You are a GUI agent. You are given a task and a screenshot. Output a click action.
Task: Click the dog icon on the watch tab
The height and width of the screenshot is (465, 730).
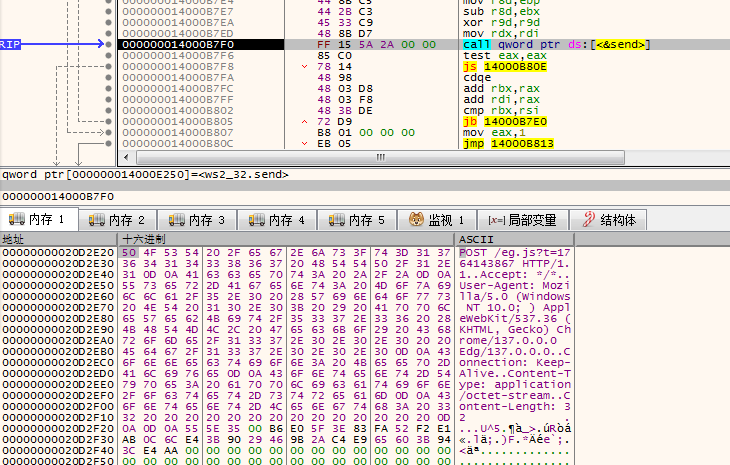(x=416, y=219)
